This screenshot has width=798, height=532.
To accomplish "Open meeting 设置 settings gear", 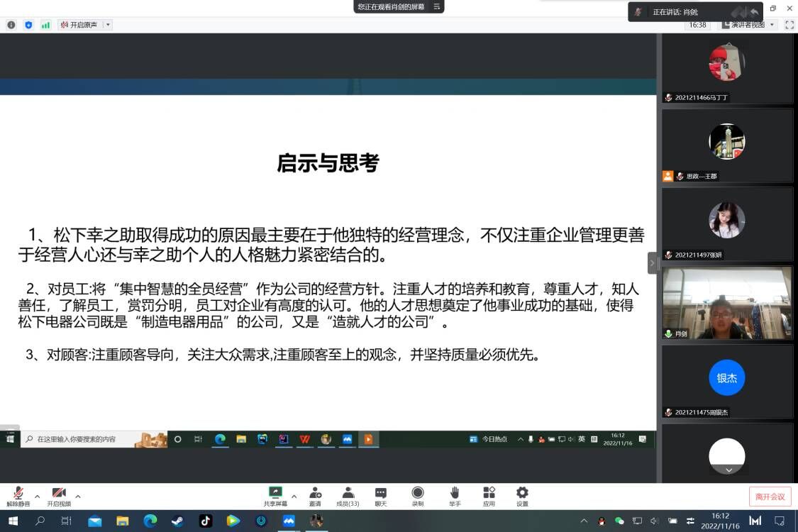I will point(522,496).
